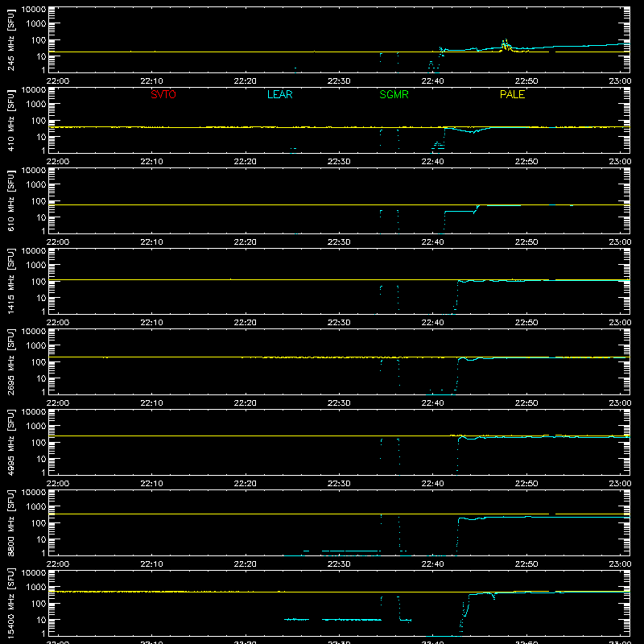
Task: Click the 610 MHz [SFU] axis title
Action: 11,200
